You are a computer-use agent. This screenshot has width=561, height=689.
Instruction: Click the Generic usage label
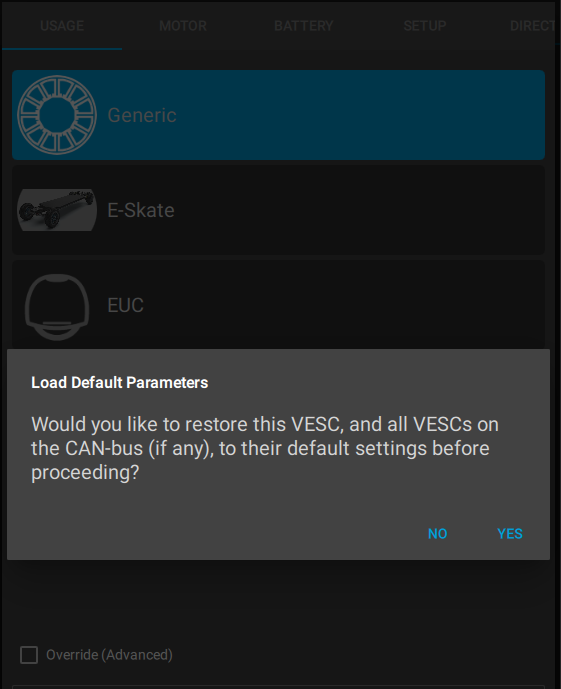click(142, 115)
